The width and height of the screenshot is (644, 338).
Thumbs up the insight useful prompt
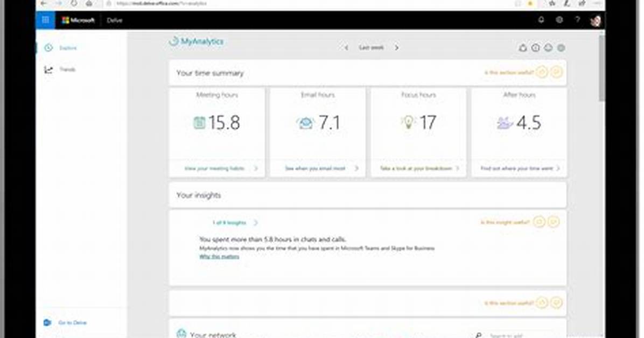tap(539, 222)
